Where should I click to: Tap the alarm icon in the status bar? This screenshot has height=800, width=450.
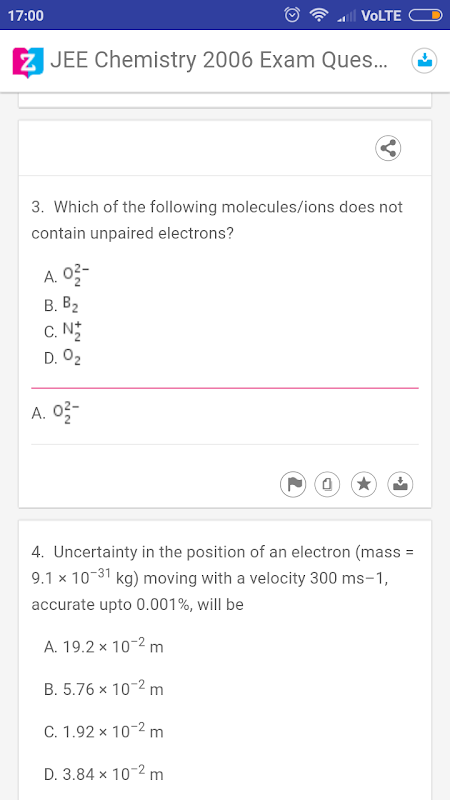click(x=292, y=15)
